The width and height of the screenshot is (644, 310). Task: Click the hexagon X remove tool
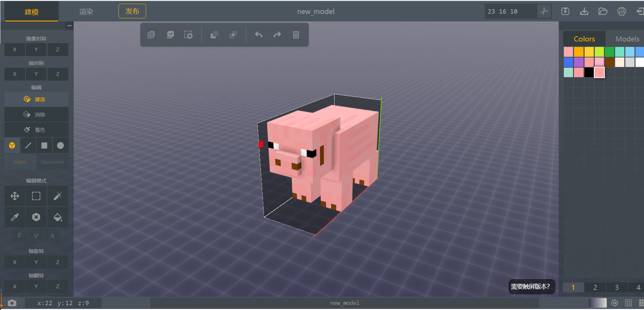(x=36, y=217)
